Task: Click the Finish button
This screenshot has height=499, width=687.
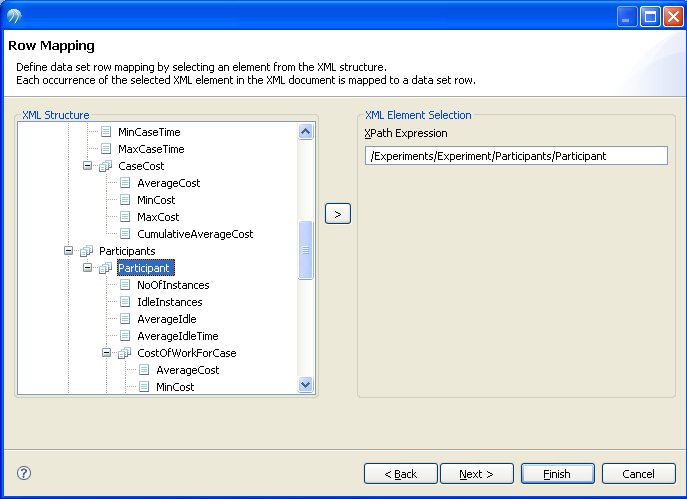Action: [x=557, y=474]
